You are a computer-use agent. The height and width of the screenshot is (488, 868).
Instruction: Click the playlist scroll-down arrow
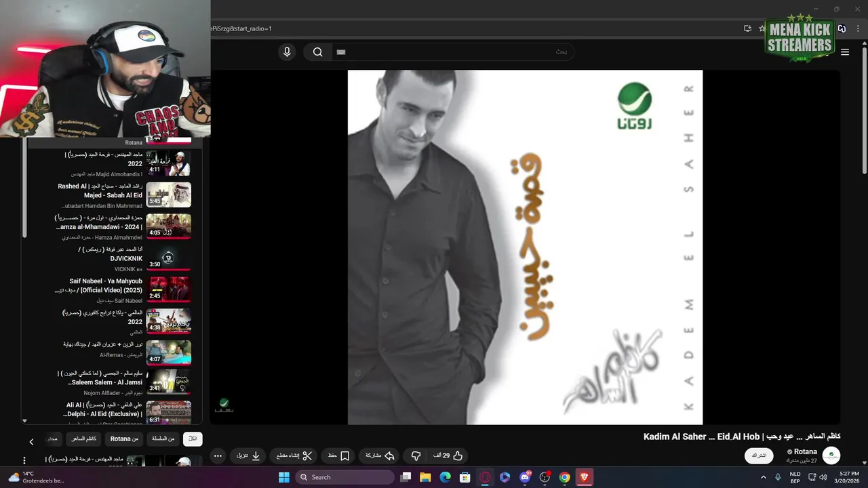[x=24, y=421]
